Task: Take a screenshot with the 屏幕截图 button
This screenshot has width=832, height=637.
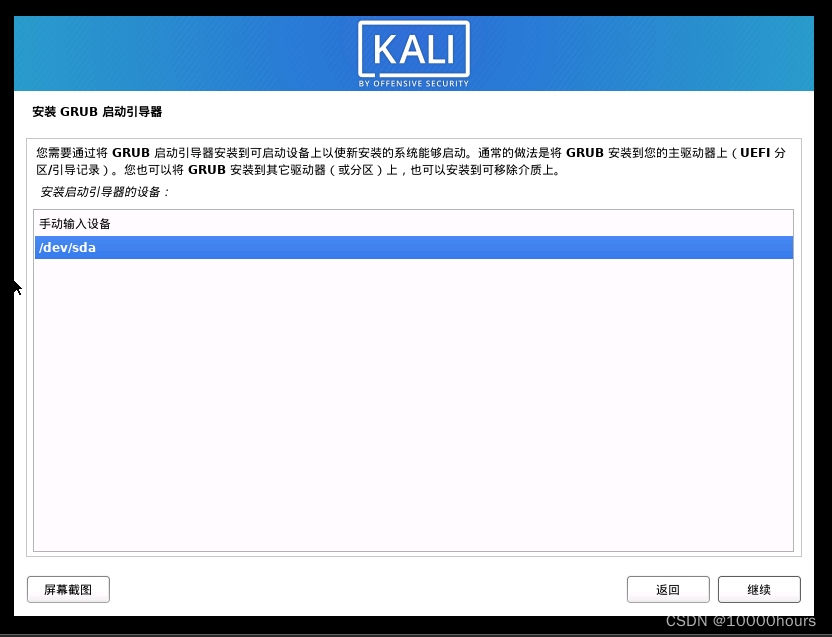Action: 68,589
